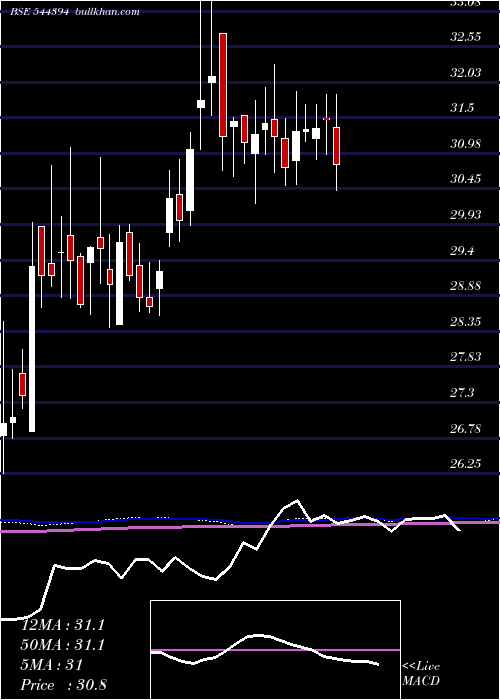Click the <<Live MACD label
500x700 pixels.
coord(421,674)
